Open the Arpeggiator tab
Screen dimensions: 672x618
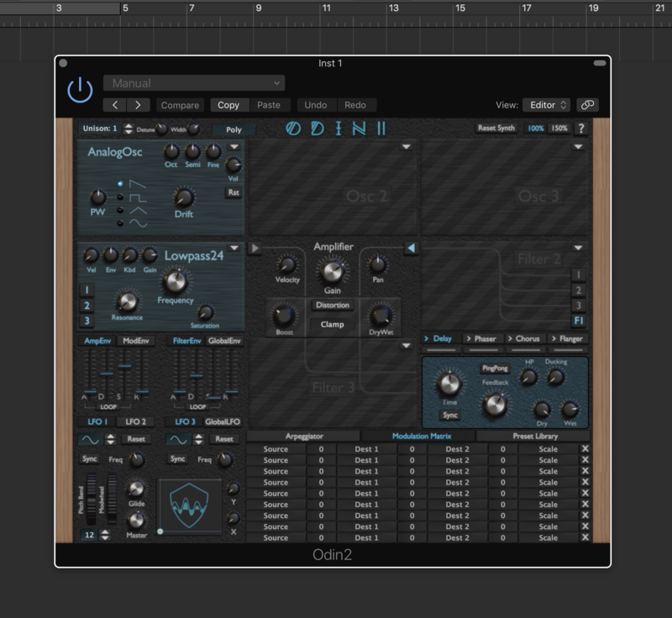(x=304, y=436)
